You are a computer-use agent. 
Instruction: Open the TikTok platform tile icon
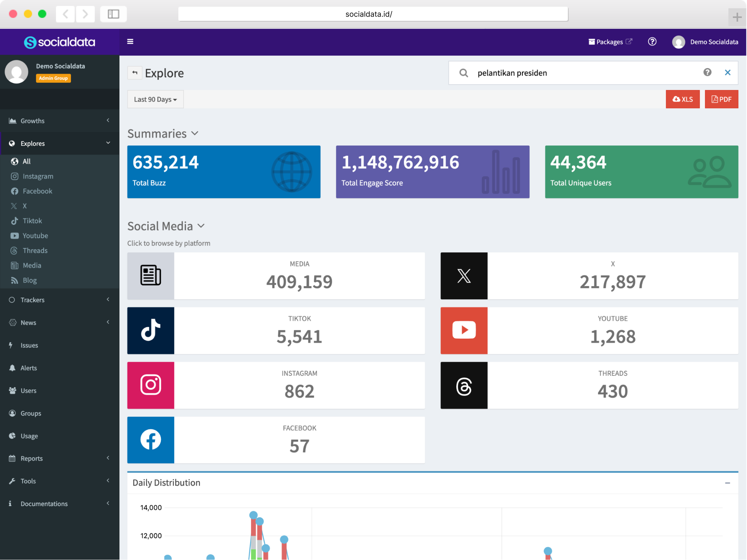click(x=151, y=330)
